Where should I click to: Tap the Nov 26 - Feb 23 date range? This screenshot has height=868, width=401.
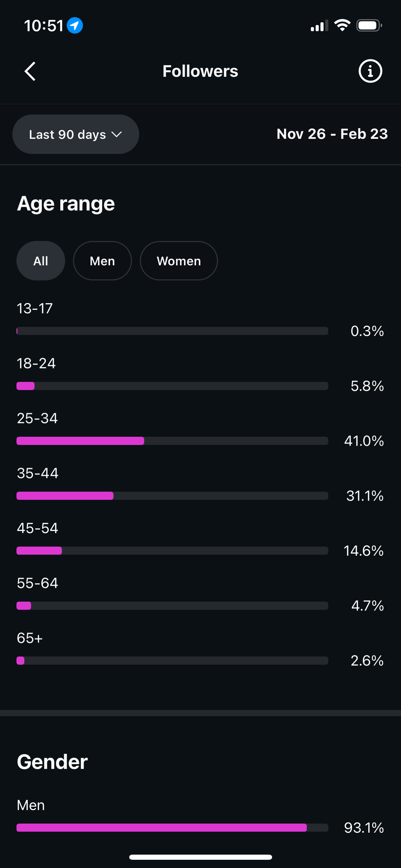332,134
